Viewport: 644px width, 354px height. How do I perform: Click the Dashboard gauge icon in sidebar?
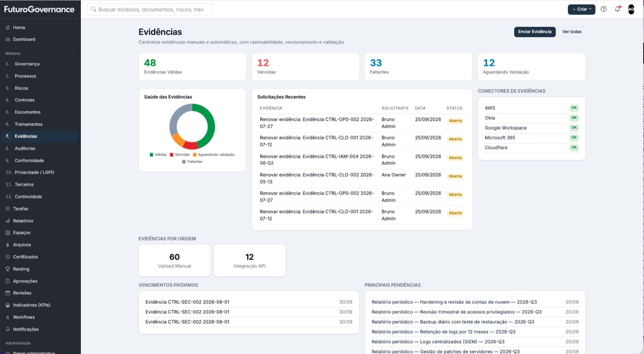point(8,39)
